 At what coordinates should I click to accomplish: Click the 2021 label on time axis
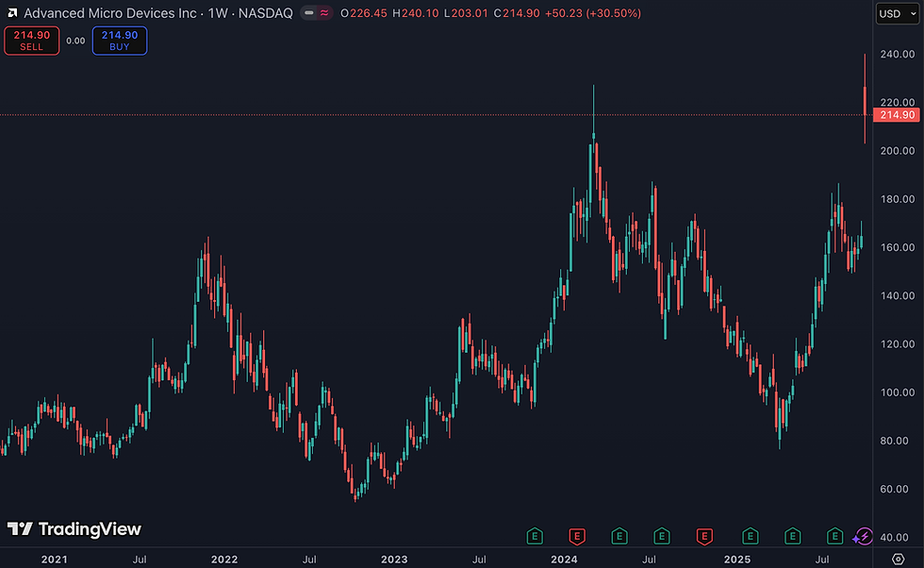[x=55, y=560]
